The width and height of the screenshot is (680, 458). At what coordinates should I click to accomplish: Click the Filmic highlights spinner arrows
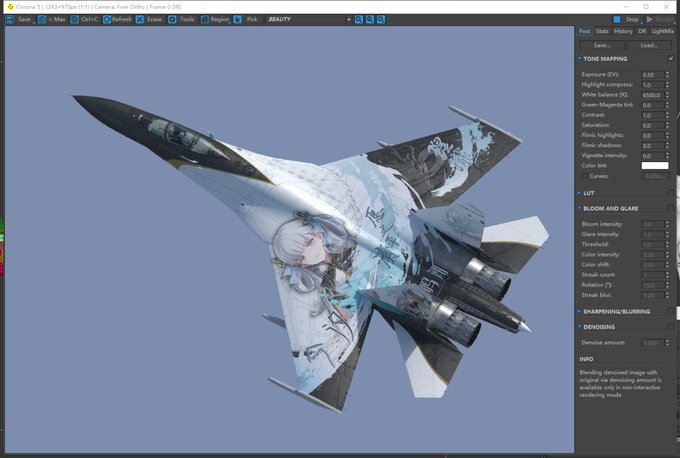coord(667,135)
